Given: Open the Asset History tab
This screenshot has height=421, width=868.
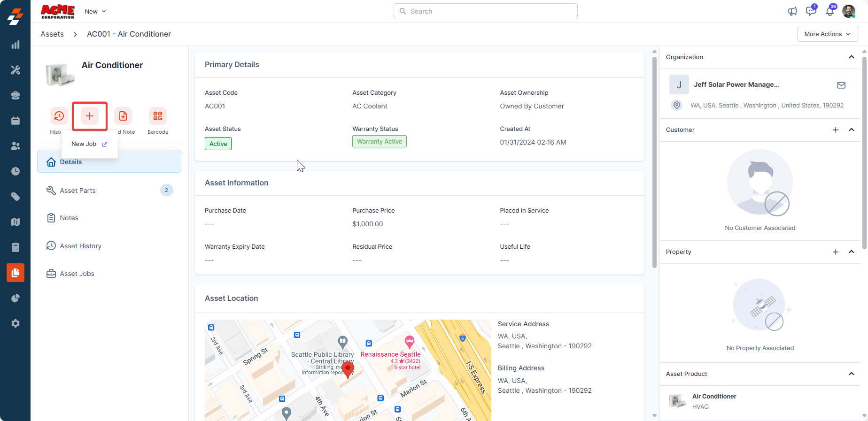Looking at the screenshot, I should pos(81,246).
